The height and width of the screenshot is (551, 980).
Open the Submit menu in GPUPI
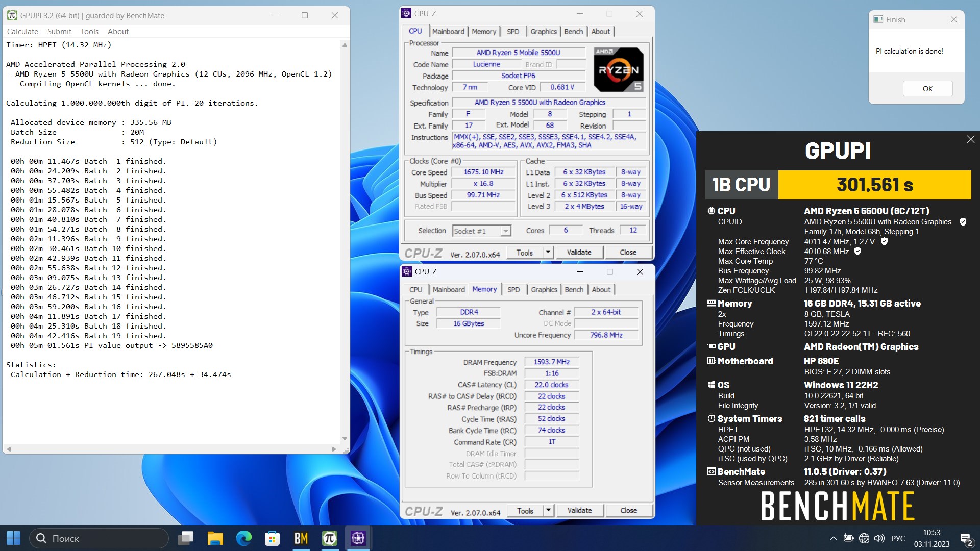[59, 31]
